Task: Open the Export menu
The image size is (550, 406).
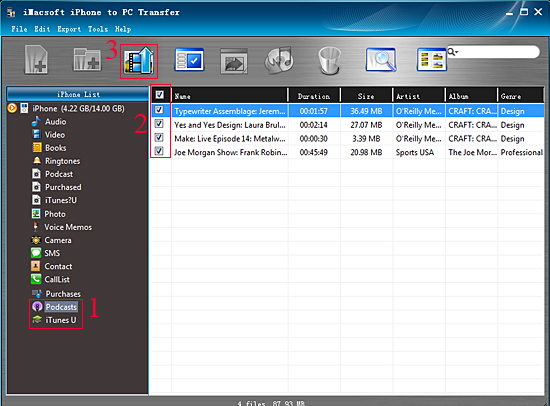Action: coord(69,29)
